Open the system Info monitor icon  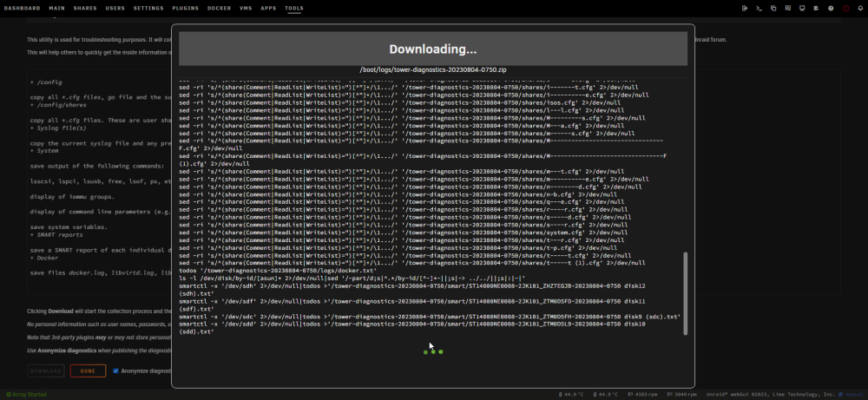[x=802, y=9]
